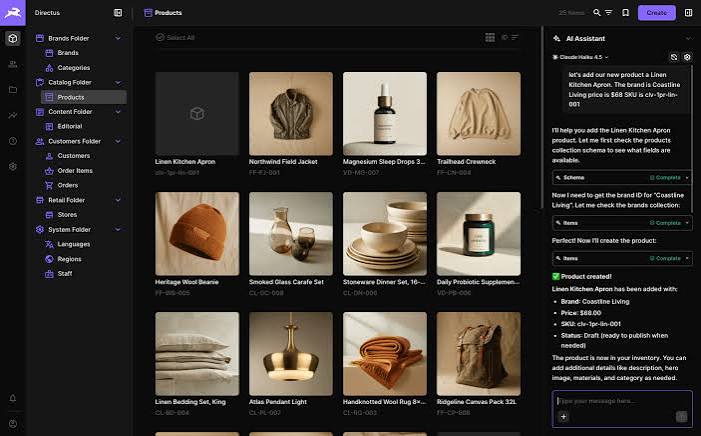
Task: Click the Directus rabbit logo
Action: pos(13,13)
